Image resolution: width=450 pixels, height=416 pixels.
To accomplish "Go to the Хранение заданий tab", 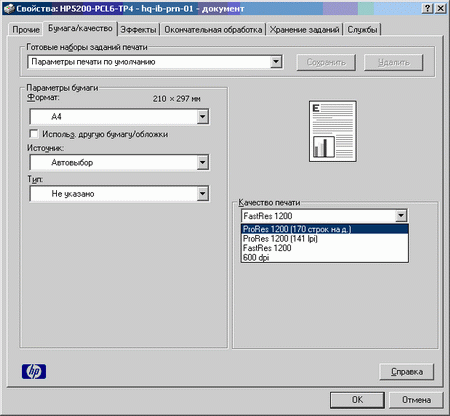I will 304,30.
